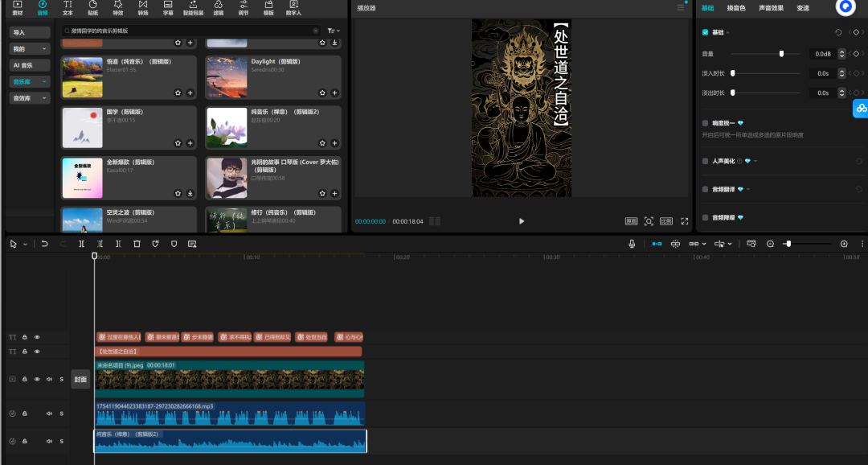868x465 pixels.
Task: Favorite 纯音乐（禅意）（剪辑版2） in the music library
Action: pyautogui.click(x=322, y=143)
